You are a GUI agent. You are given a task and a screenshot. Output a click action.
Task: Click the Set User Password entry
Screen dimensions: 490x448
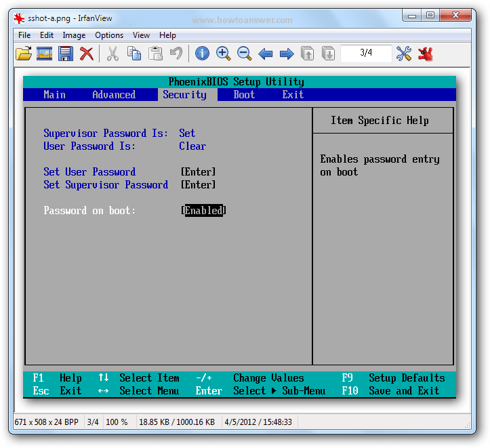pos(89,172)
